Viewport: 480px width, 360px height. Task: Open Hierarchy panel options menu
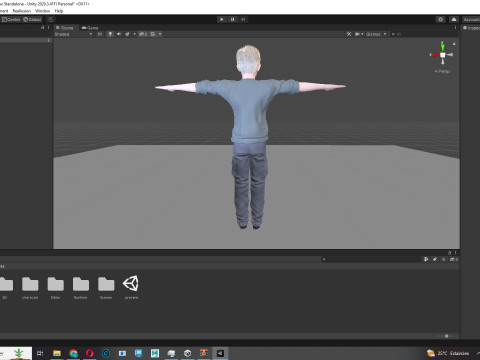tap(49, 27)
